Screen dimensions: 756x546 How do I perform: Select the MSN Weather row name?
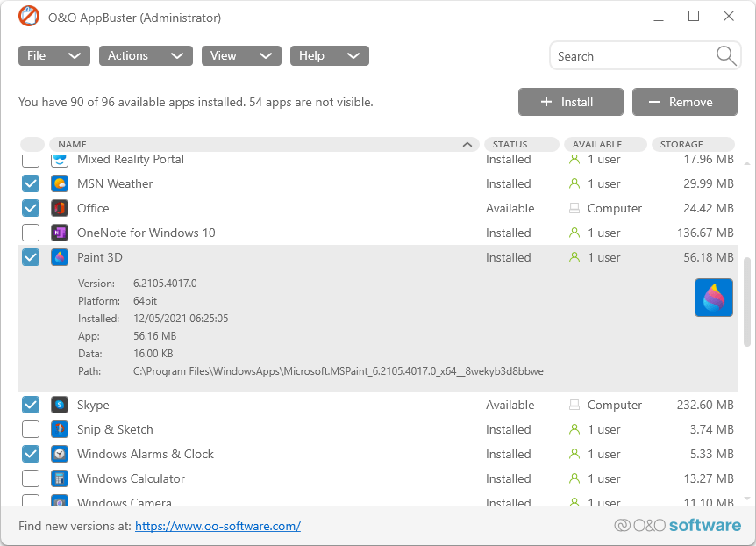(115, 183)
